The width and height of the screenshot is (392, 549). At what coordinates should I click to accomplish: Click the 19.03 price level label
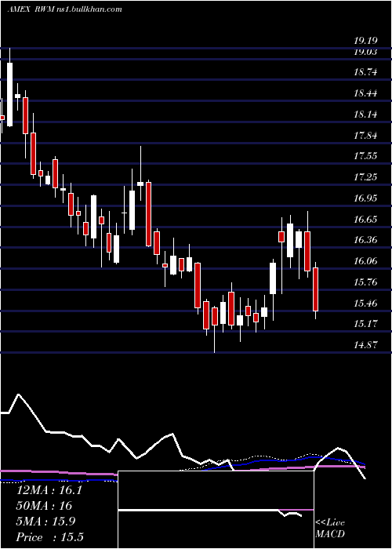click(x=365, y=53)
